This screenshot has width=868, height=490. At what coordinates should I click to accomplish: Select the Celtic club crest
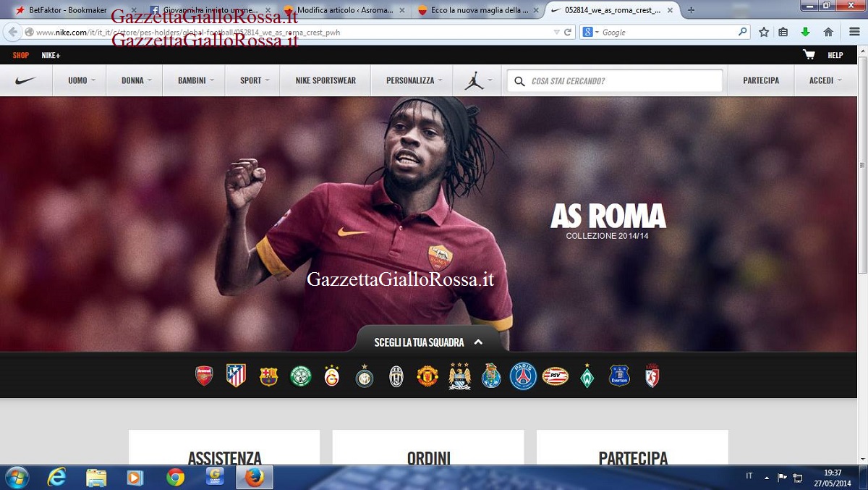pyautogui.click(x=300, y=376)
